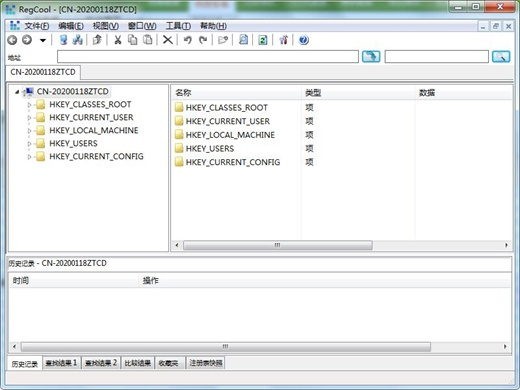Click the tools options icon

(x=283, y=40)
